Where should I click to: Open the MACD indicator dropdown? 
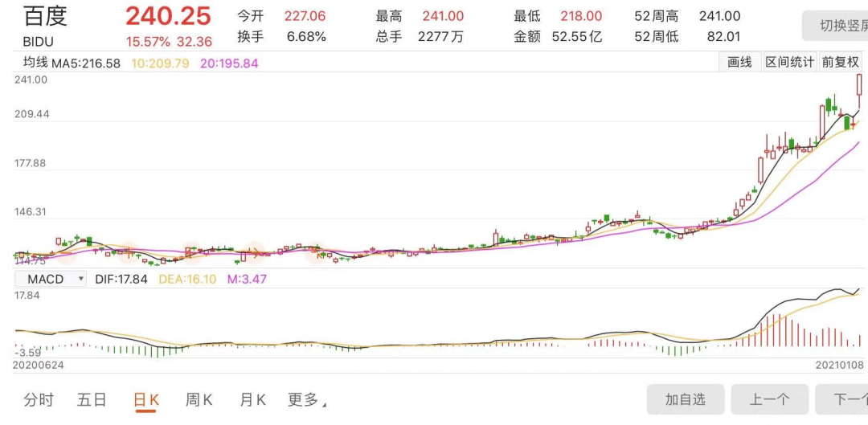[50, 279]
